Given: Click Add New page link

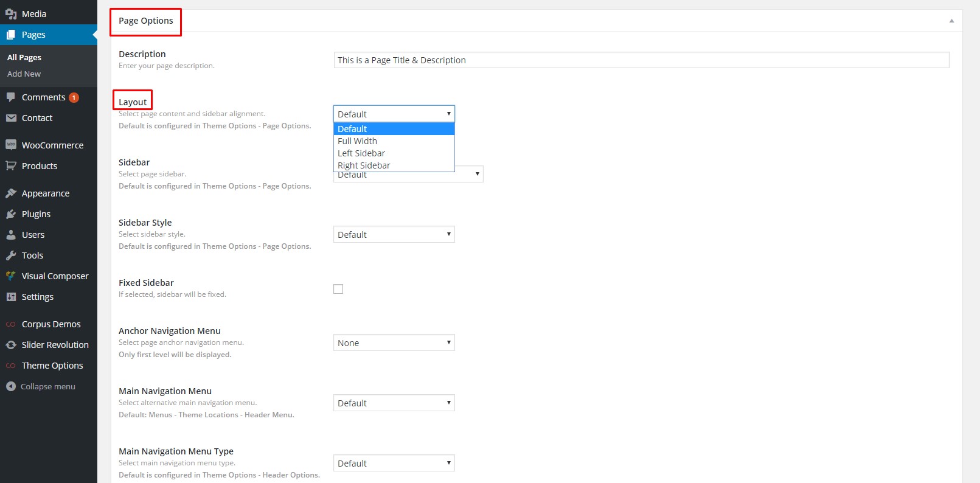Looking at the screenshot, I should click(x=24, y=74).
